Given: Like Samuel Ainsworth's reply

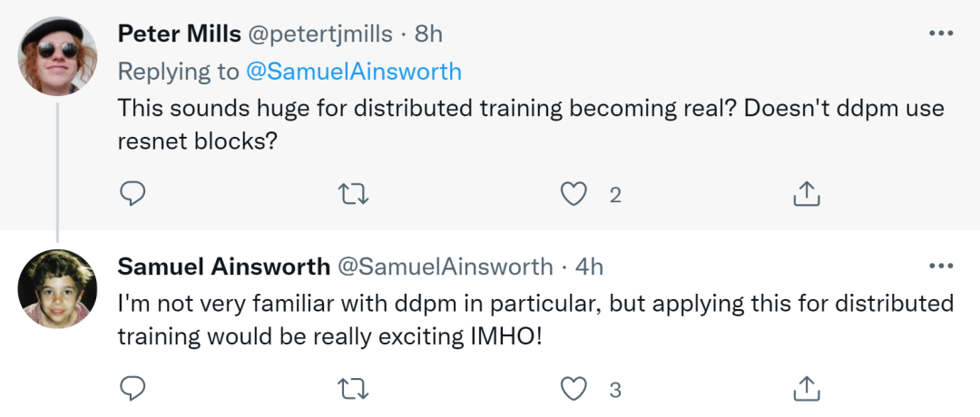Looking at the screenshot, I should click(573, 389).
